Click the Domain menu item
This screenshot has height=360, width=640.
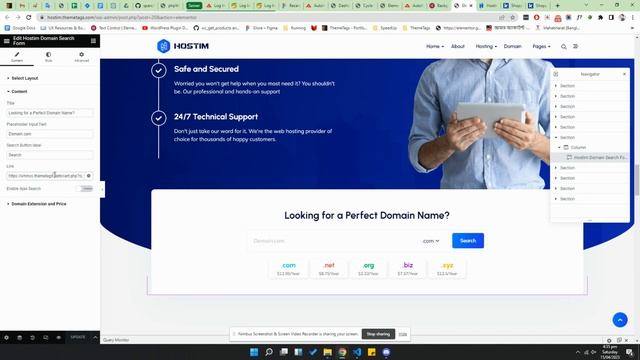[512, 47]
